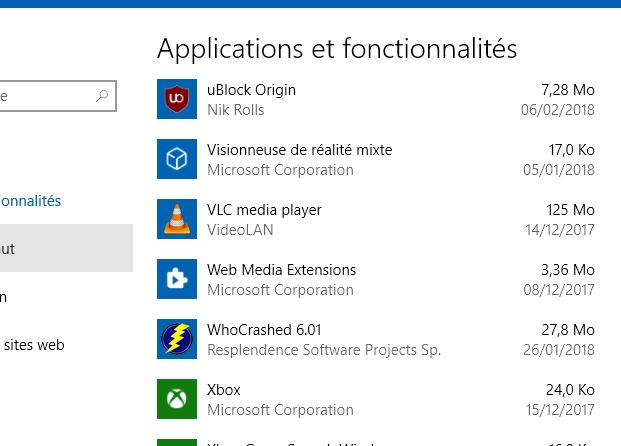Viewport: 621px width, 446px height.
Task: Click install date 05/01/2018
Action: 559,170
